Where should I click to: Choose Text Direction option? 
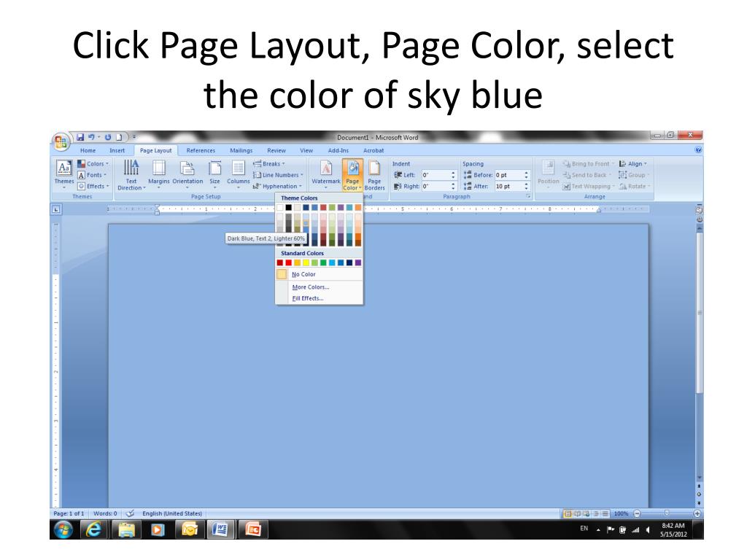[x=131, y=175]
